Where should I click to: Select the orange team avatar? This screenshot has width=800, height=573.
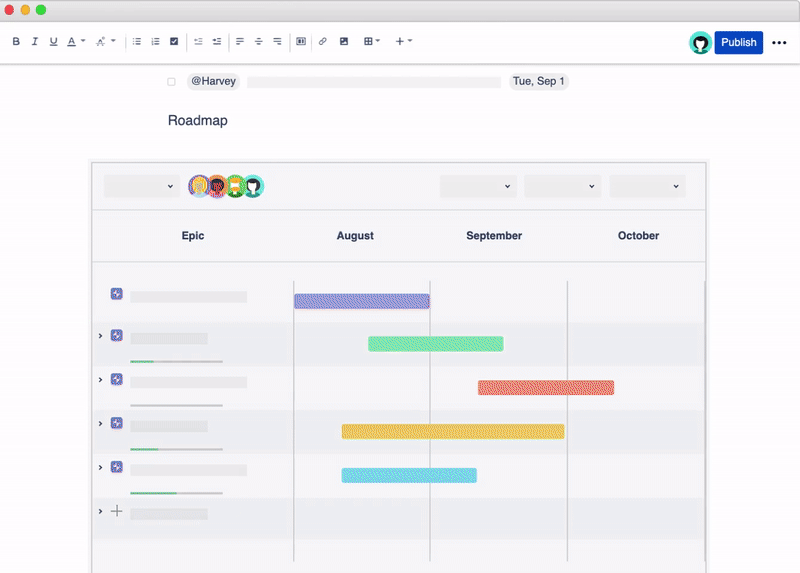coord(217,186)
